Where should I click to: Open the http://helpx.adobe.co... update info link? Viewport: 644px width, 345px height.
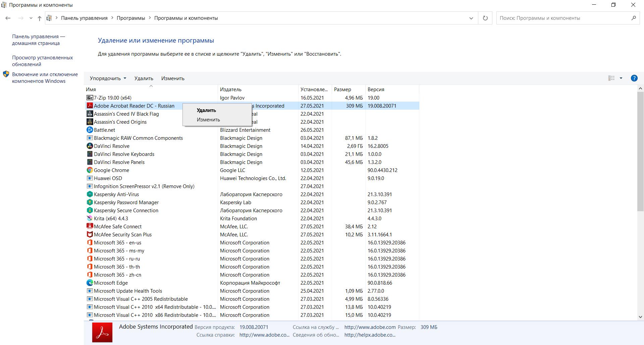pos(370,335)
